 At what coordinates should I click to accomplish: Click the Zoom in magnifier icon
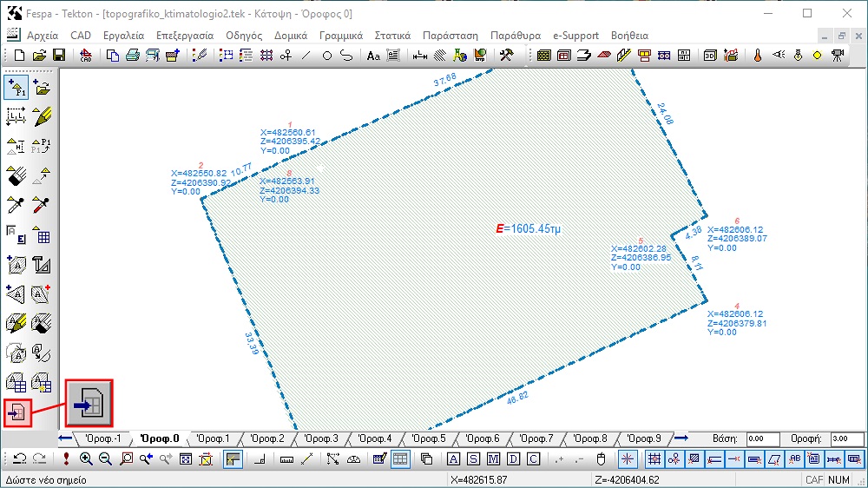pyautogui.click(x=86, y=459)
